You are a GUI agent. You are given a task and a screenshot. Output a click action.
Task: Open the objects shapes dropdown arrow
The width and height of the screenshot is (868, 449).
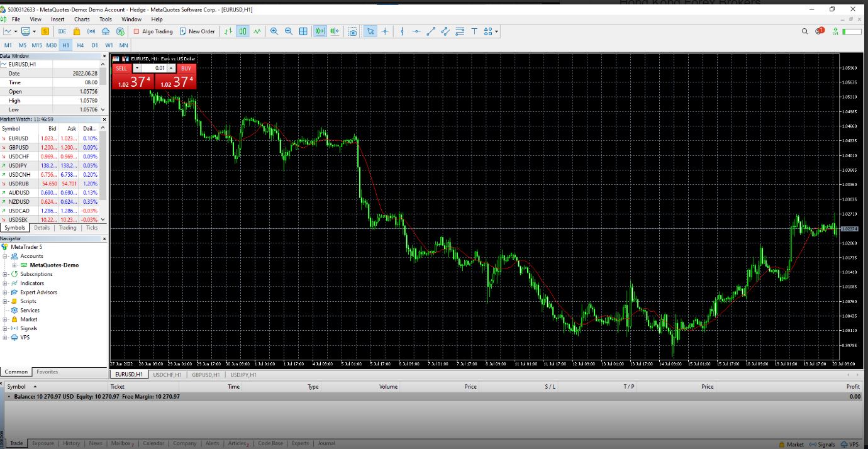[496, 31]
